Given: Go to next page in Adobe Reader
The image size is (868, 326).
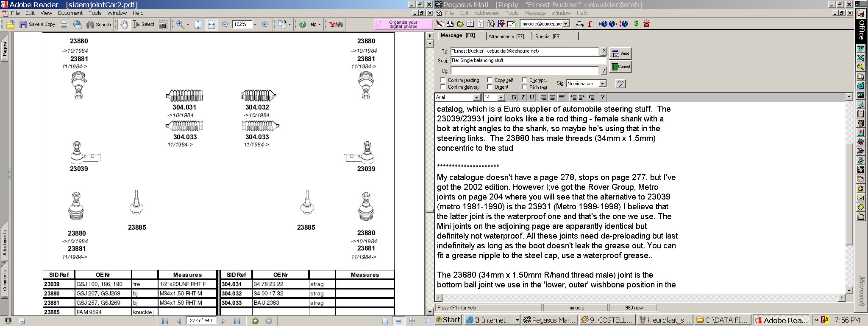Looking at the screenshot, I should (x=223, y=321).
